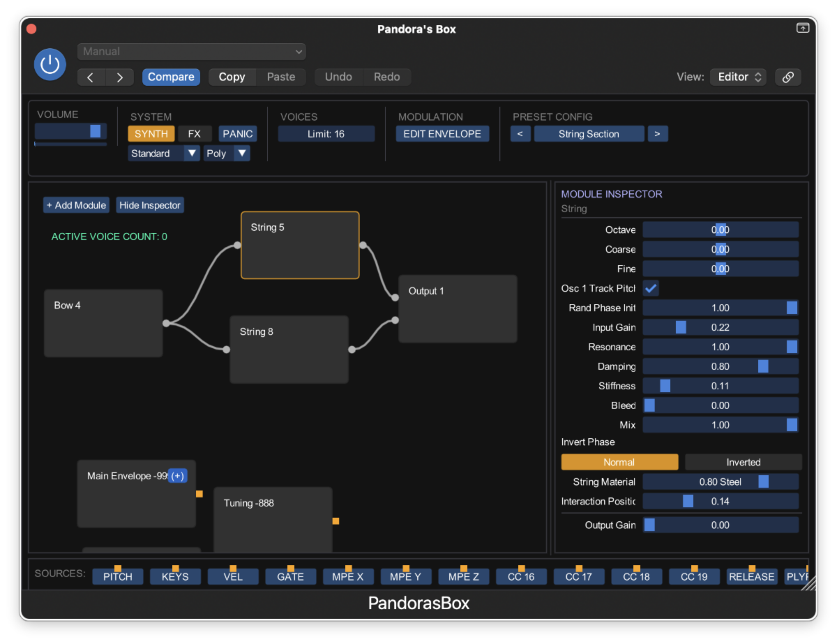Select the PITCH source
The width and height of the screenshot is (837, 644).
tap(118, 576)
